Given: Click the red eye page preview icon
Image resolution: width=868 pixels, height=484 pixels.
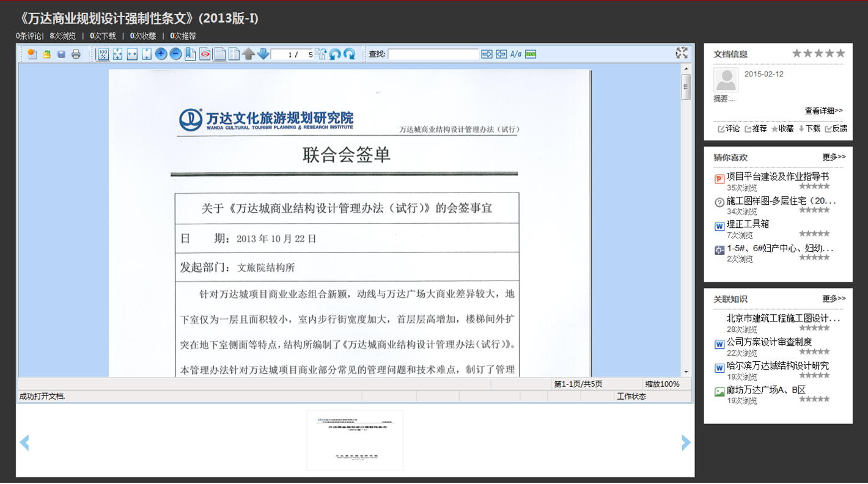Looking at the screenshot, I should 205,54.
